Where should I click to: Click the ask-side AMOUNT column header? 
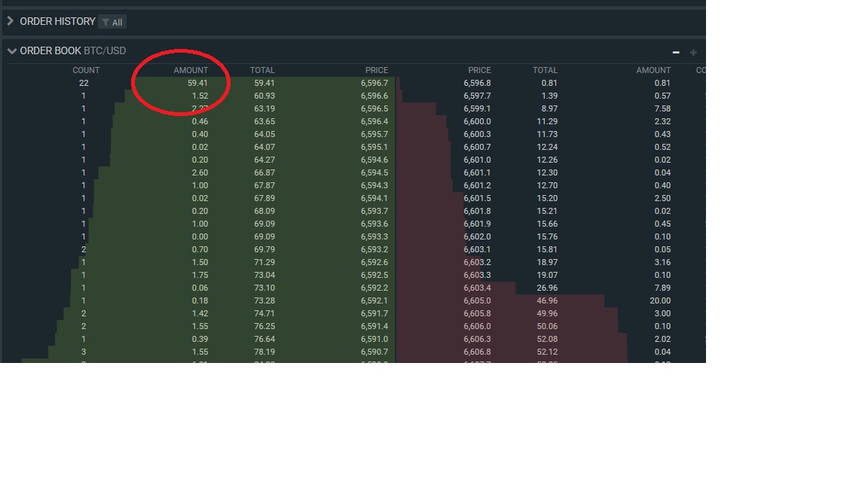click(x=653, y=70)
